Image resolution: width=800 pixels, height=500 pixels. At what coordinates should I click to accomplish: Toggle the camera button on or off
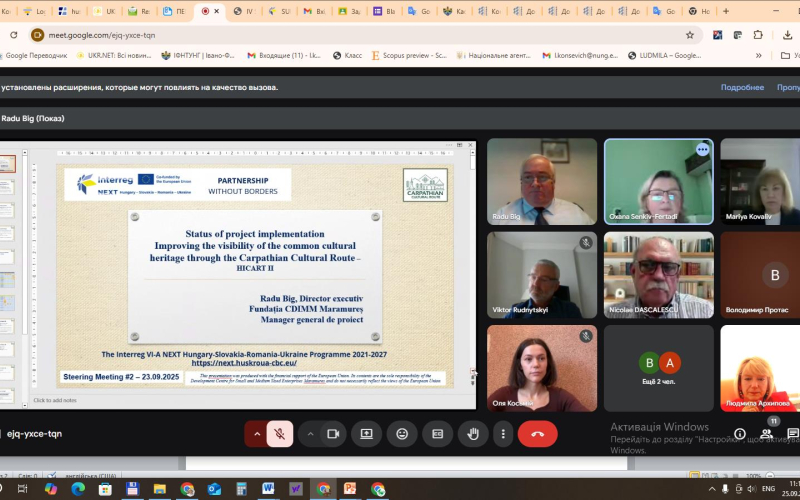tap(333, 434)
